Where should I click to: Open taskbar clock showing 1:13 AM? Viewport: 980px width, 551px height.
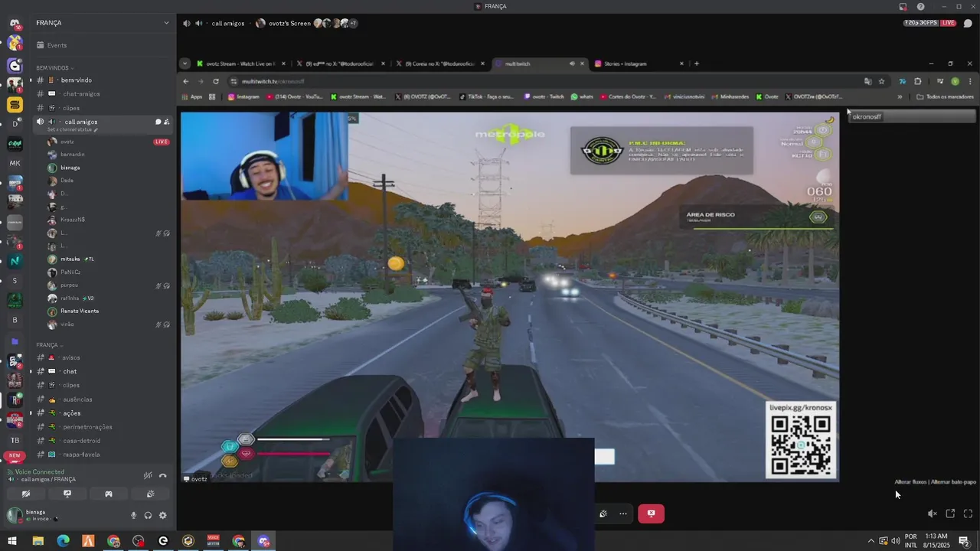tap(936, 541)
